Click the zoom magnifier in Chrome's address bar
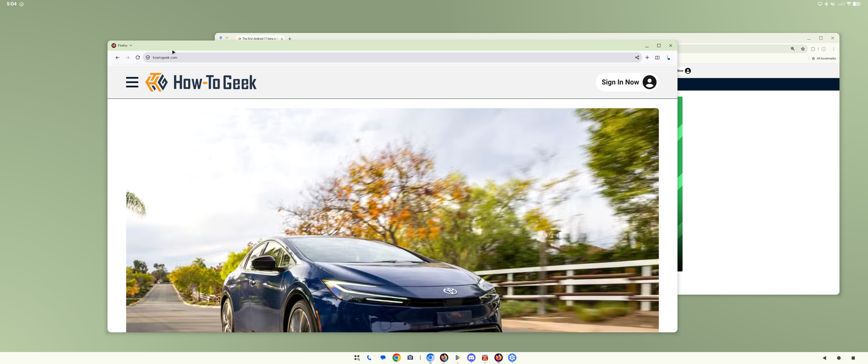868x364 pixels. click(793, 49)
